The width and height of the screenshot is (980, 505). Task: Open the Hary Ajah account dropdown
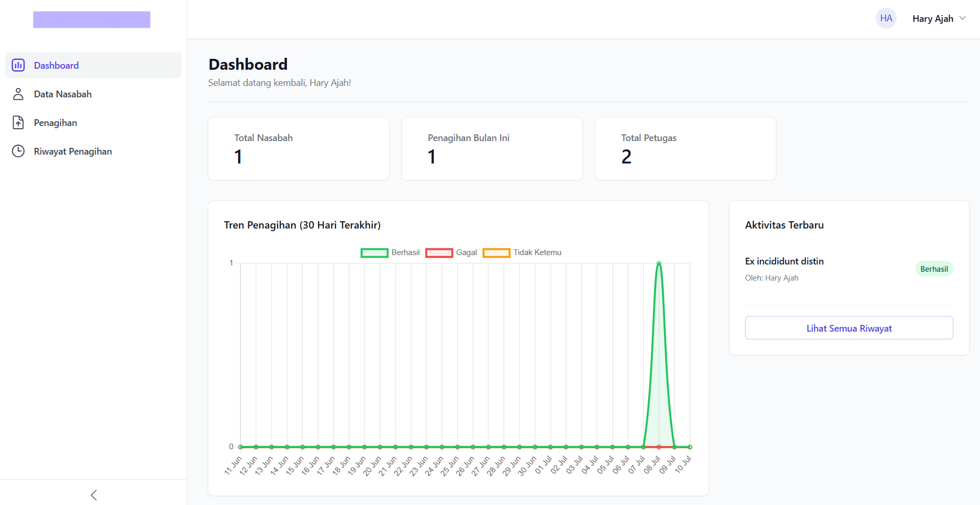click(x=939, y=18)
